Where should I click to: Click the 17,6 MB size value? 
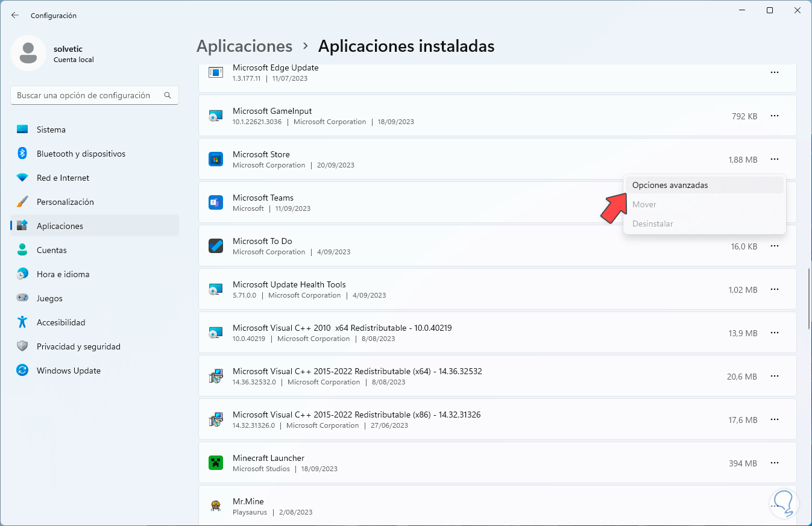click(x=743, y=420)
